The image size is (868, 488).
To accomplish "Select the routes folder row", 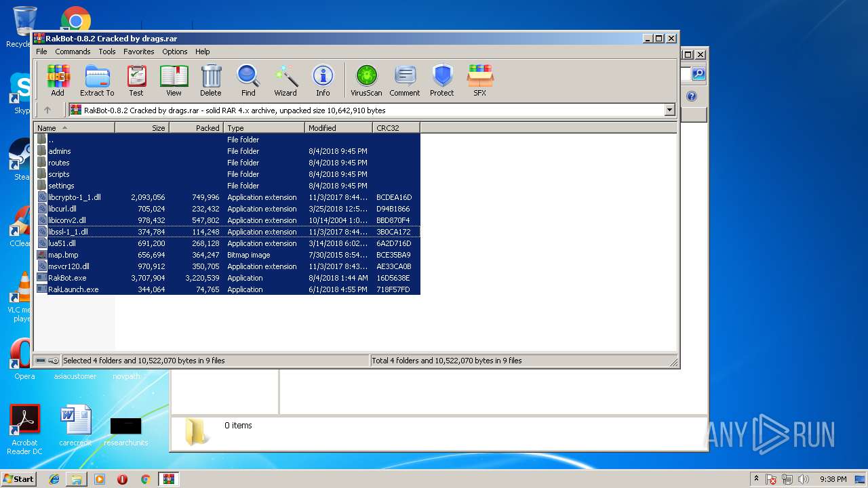I will [x=227, y=163].
